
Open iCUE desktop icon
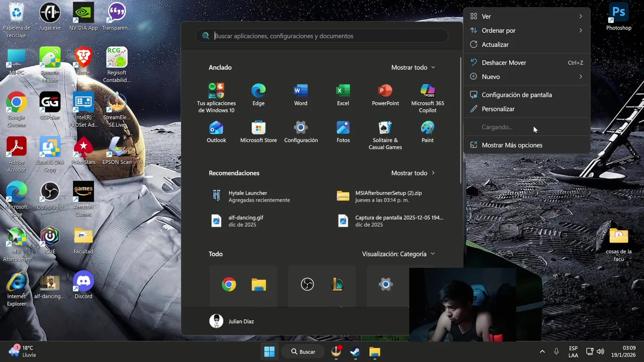[x=50, y=240]
